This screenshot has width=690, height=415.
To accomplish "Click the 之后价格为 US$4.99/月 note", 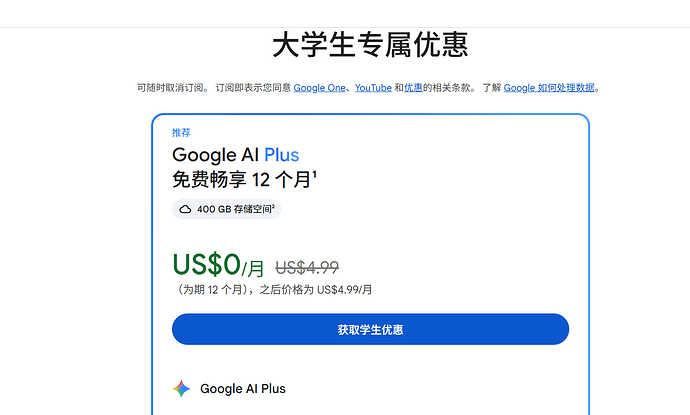I will (316, 290).
